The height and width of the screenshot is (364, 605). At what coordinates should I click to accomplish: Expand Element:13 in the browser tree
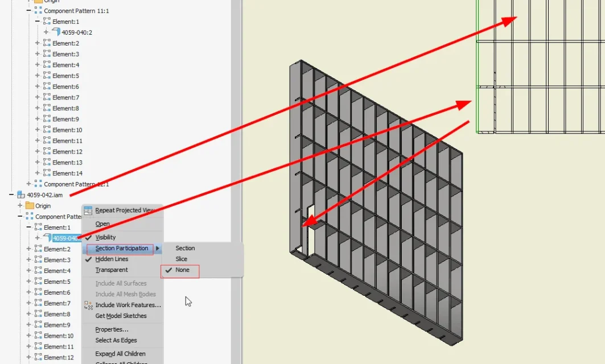click(38, 162)
